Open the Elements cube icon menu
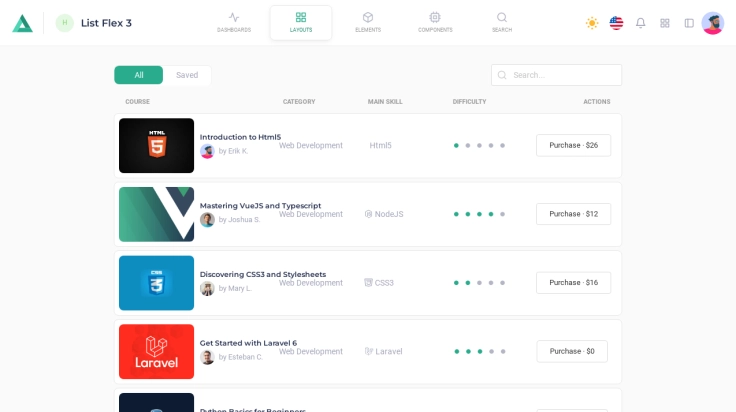This screenshot has width=736, height=412. click(x=368, y=22)
